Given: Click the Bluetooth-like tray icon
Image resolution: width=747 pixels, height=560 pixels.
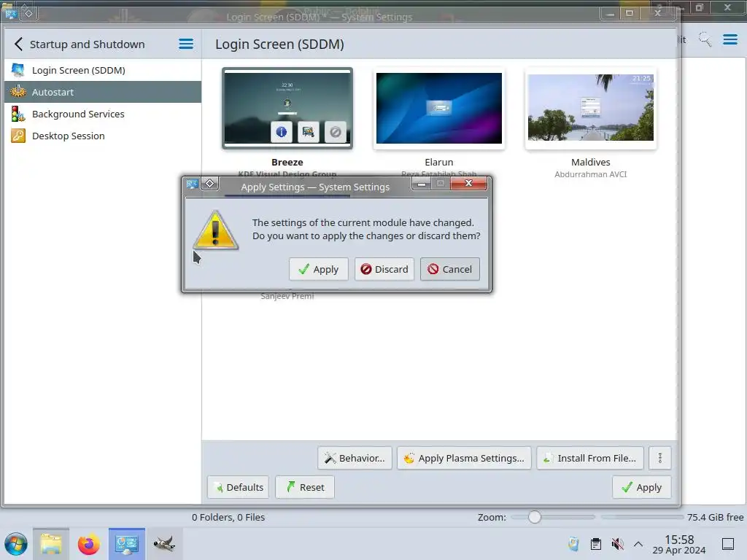Looking at the screenshot, I should tap(573, 544).
